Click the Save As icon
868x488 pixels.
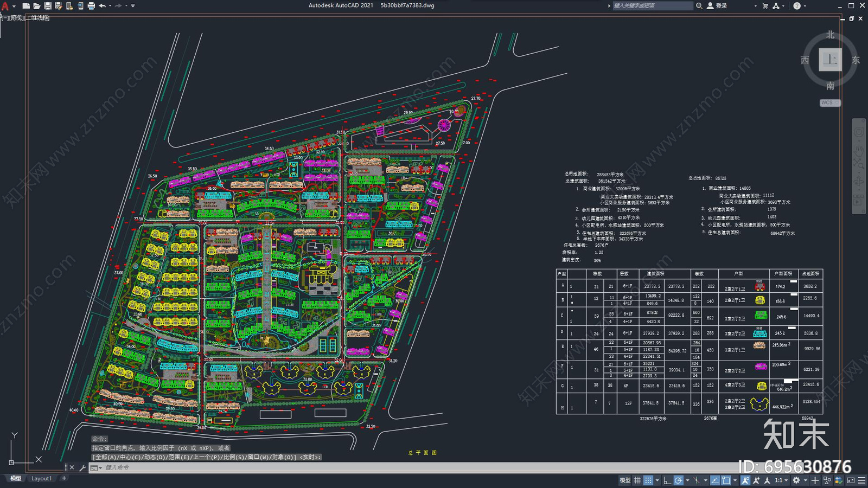(x=59, y=6)
